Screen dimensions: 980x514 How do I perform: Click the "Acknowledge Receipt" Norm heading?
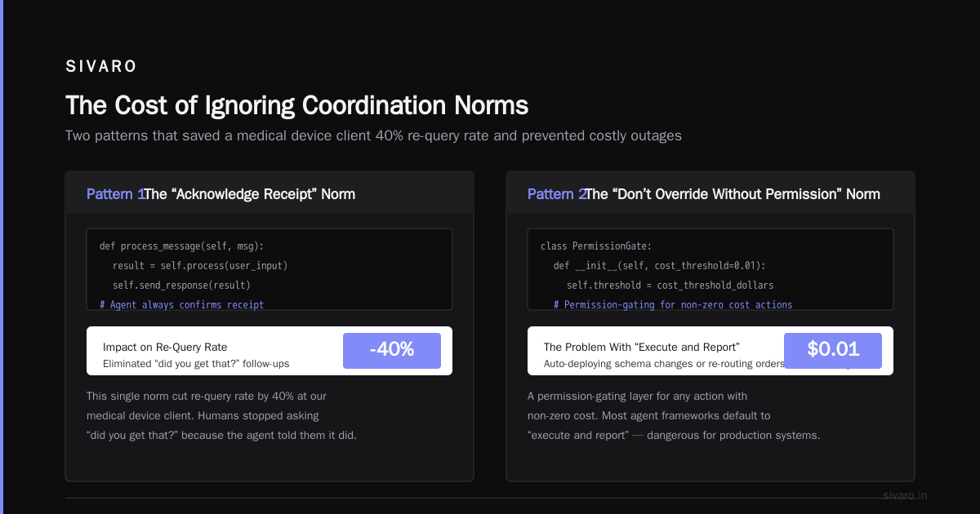[x=250, y=194]
